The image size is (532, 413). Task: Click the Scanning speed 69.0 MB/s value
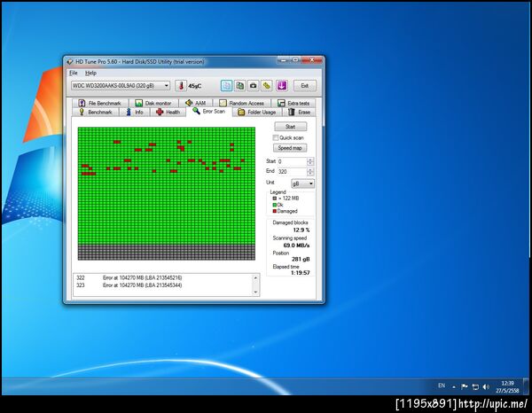coord(296,245)
